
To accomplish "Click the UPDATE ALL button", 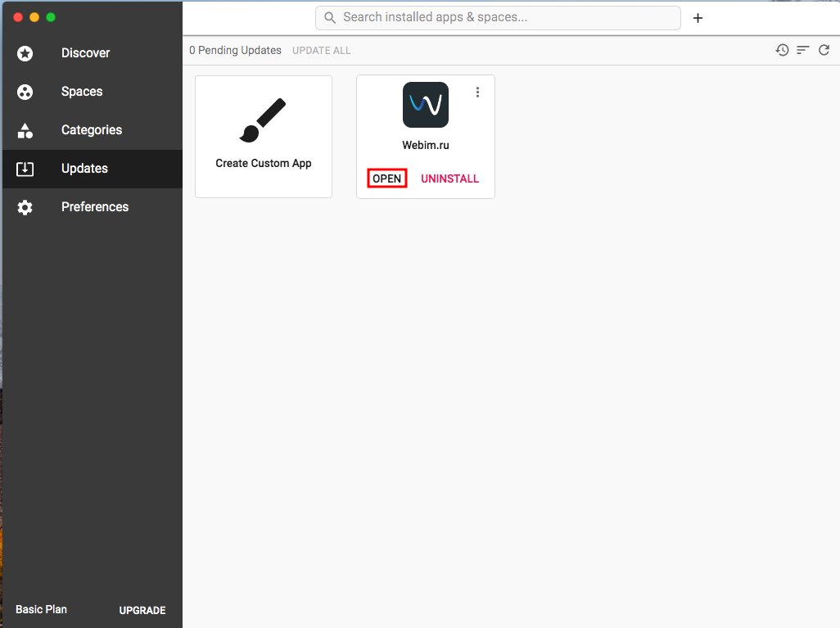I will tap(321, 51).
